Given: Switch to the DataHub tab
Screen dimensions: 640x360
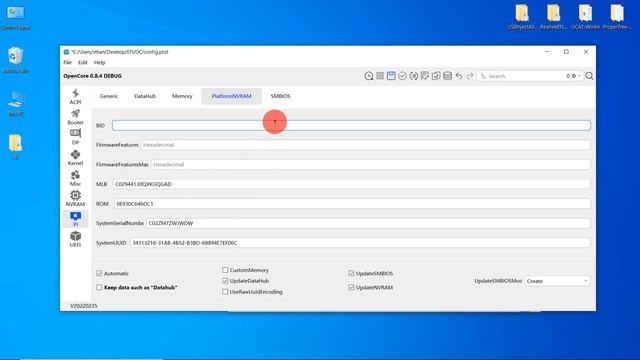Looking at the screenshot, I should (145, 96).
